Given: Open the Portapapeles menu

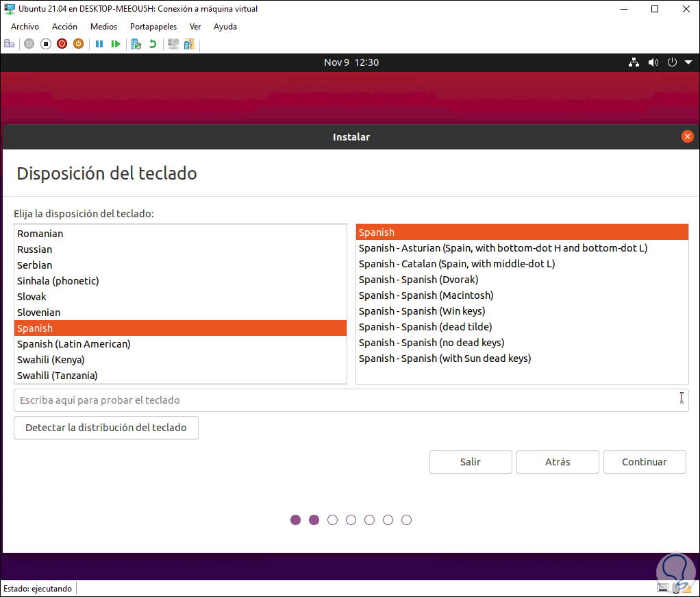Looking at the screenshot, I should point(153,27).
